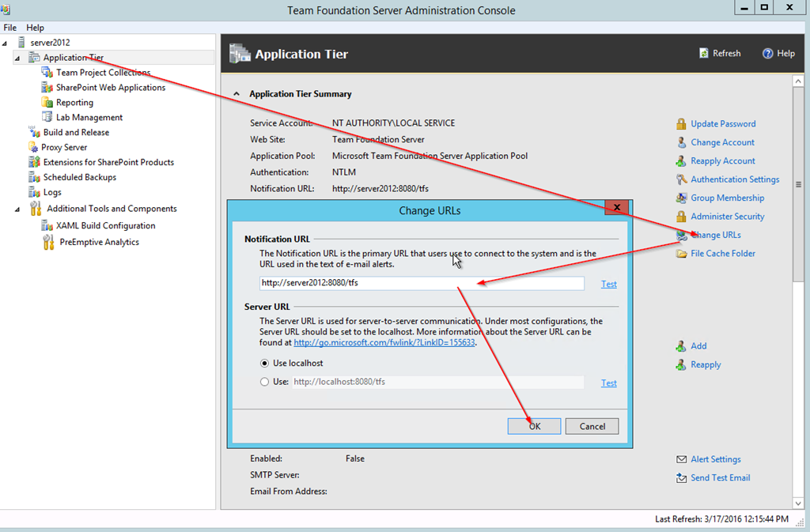Click the Authentication Settings tools icon

coord(681,179)
